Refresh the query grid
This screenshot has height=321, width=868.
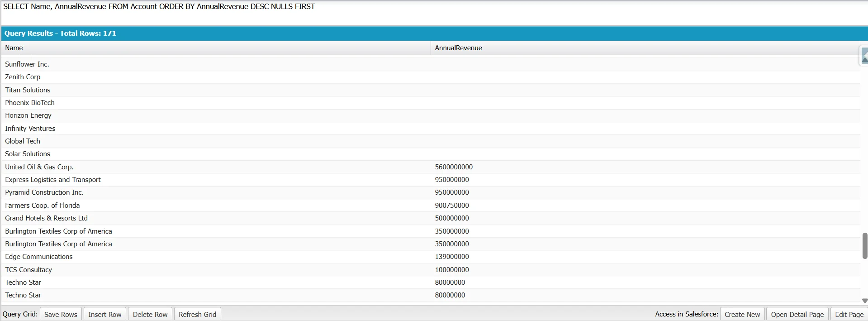pos(197,314)
